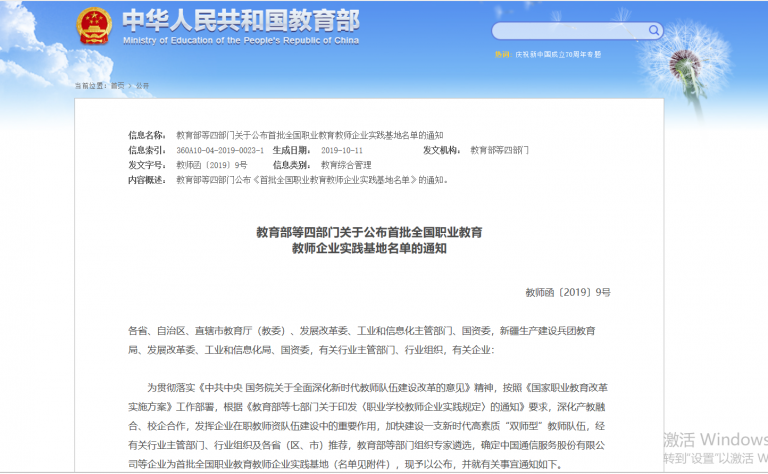This screenshot has width=768, height=474.
Task: Open the 公开 breadcrumb item
Action: (141, 86)
